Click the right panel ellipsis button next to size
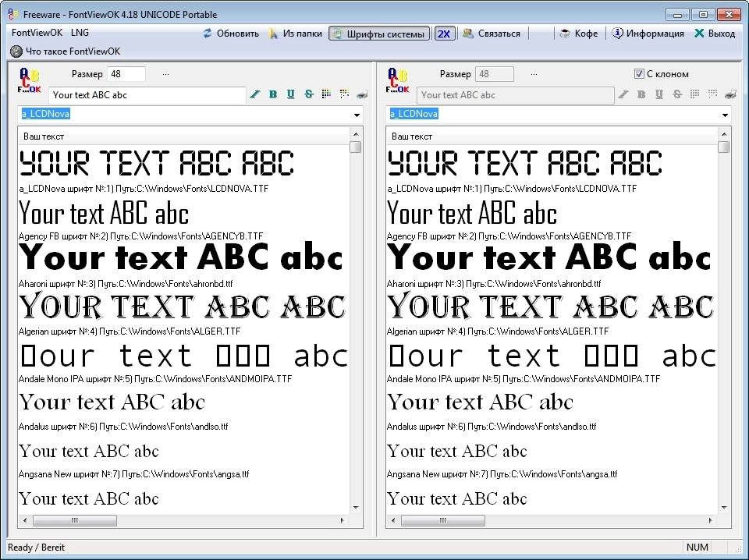The width and height of the screenshot is (749, 560). tap(534, 74)
